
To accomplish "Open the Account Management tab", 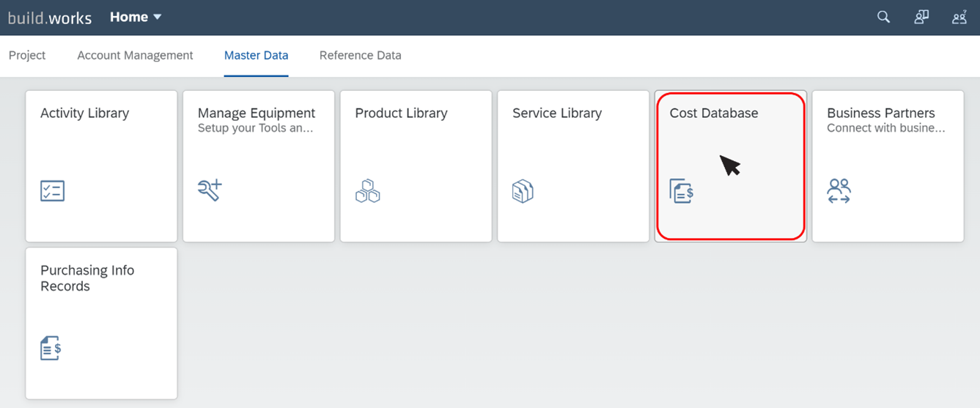I will coord(135,56).
